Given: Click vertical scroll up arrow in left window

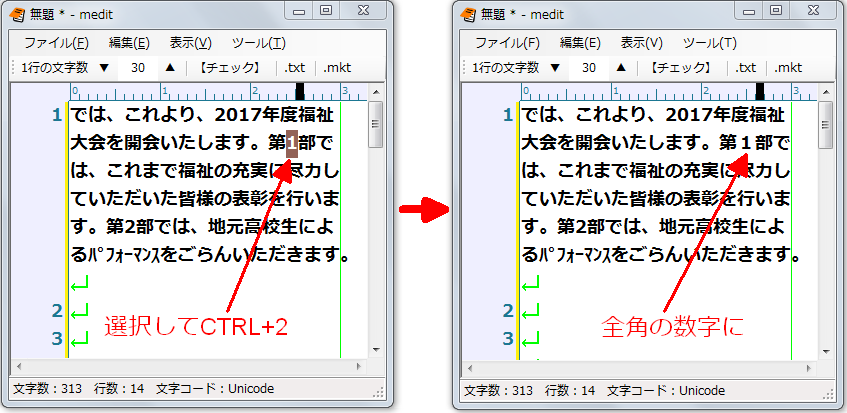Looking at the screenshot, I should (376, 91).
